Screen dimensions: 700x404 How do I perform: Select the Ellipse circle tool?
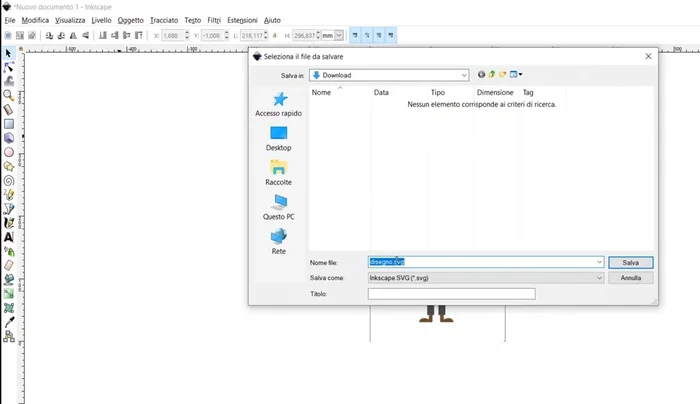click(x=8, y=152)
